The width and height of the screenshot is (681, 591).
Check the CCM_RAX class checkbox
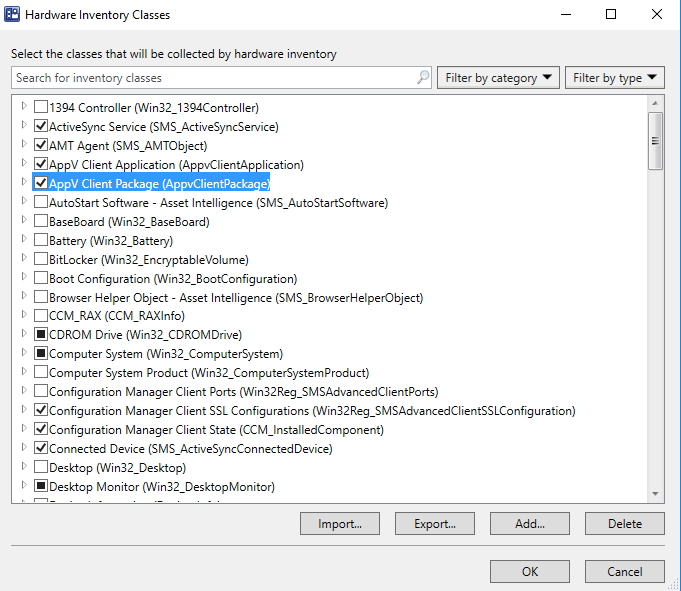click(x=41, y=315)
